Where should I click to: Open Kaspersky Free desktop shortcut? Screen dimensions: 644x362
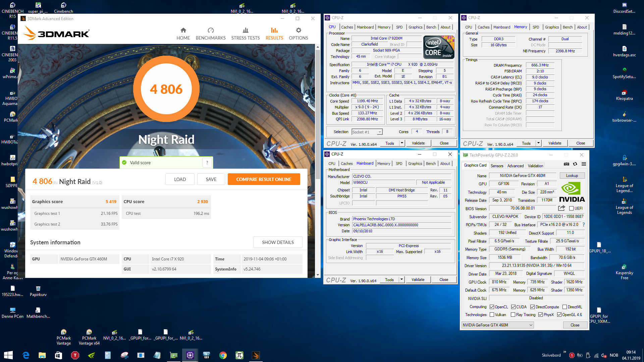click(624, 272)
